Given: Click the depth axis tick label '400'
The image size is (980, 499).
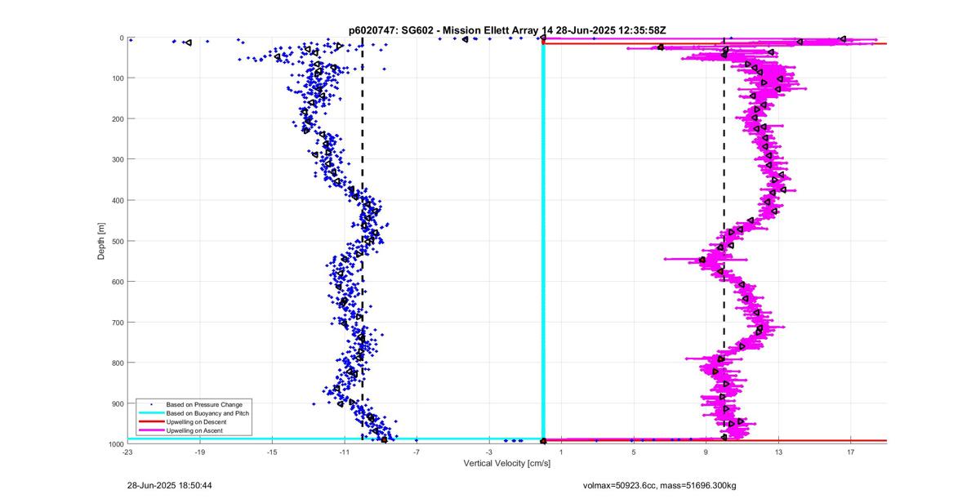Looking at the screenshot, I should pos(117,200).
